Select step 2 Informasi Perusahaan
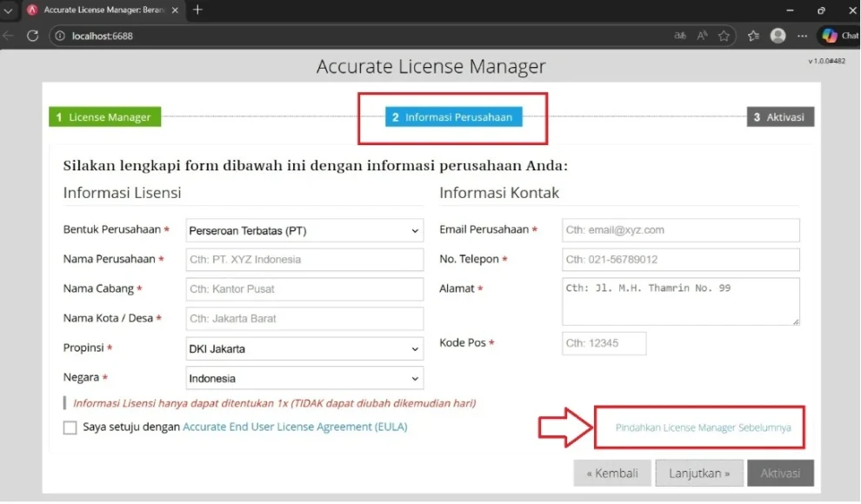The height and width of the screenshot is (504, 861). [x=454, y=116]
